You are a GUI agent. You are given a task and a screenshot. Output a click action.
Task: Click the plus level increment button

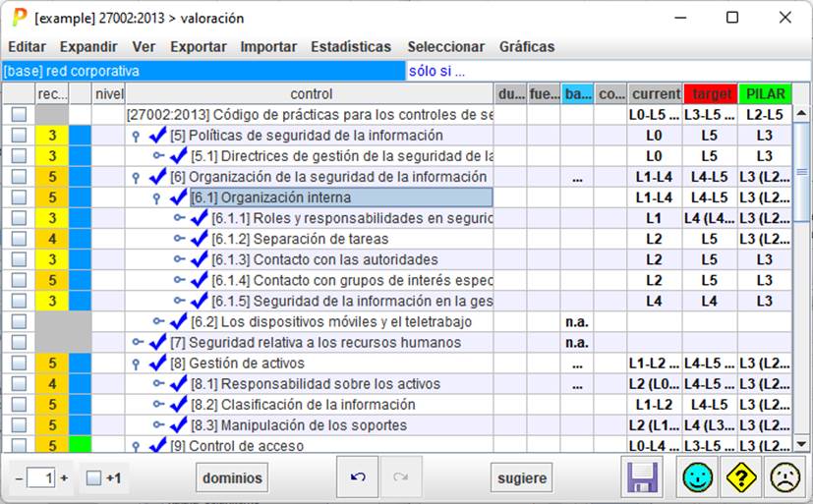(x=64, y=477)
